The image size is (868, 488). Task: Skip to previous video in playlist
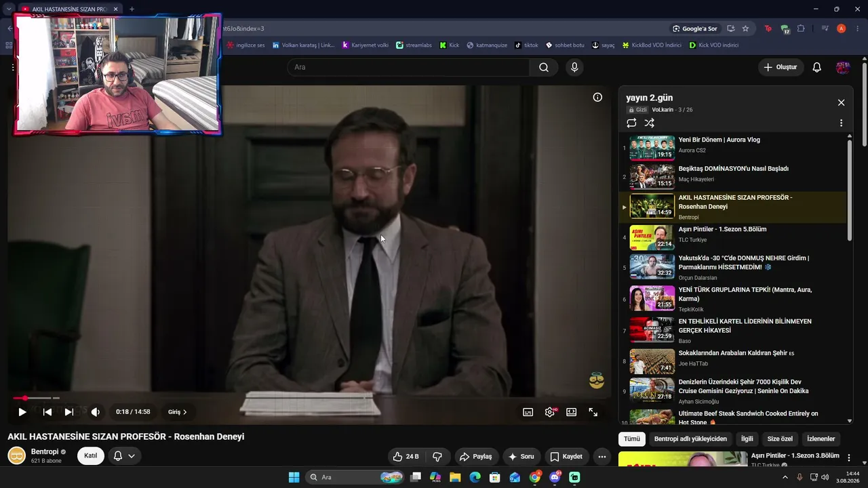(x=47, y=411)
